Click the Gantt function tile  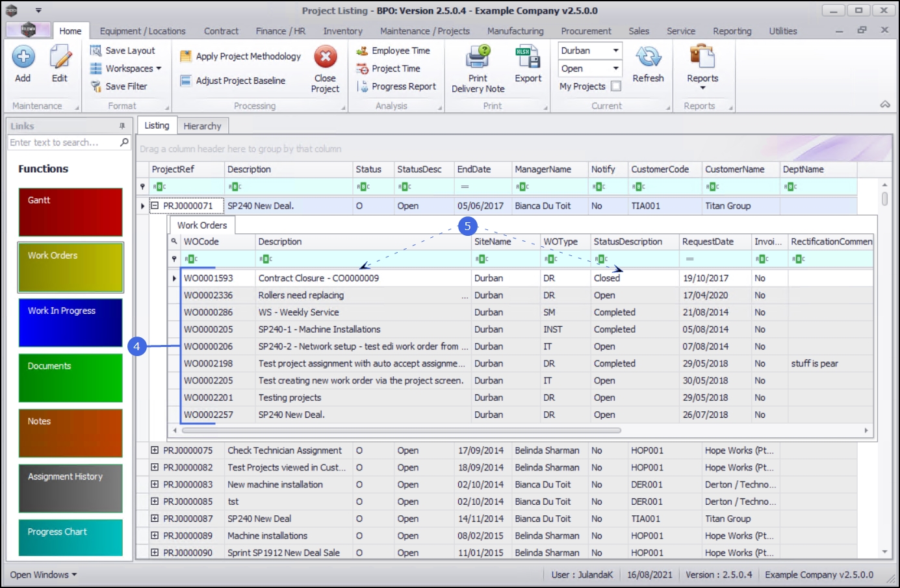(70, 212)
